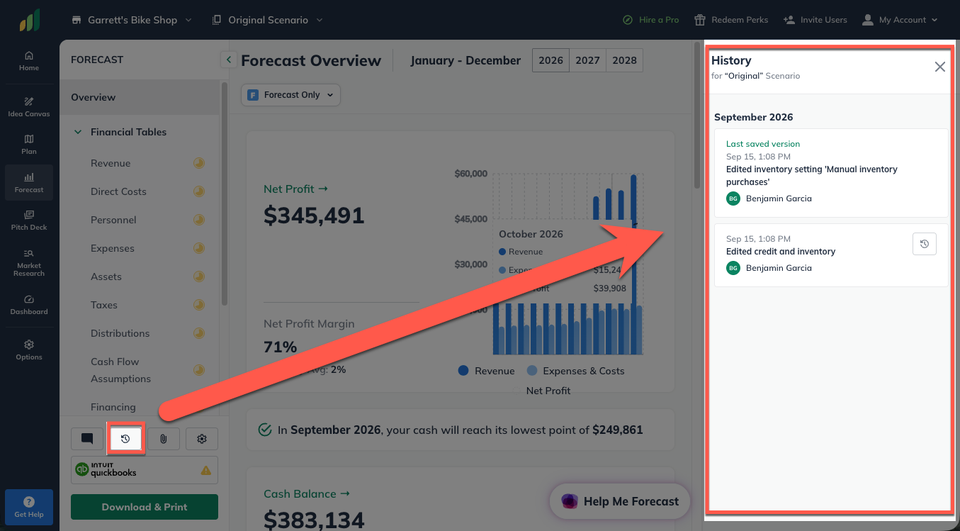Click the Personnel row status indicator

click(199, 220)
